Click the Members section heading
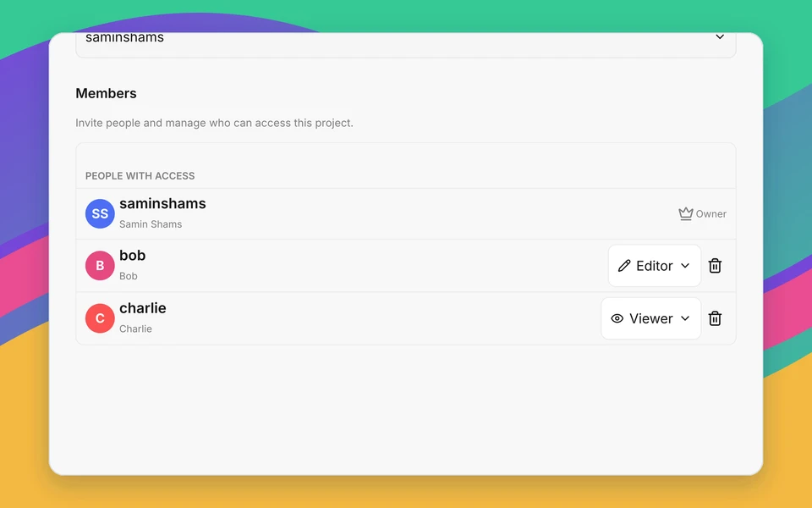812x508 pixels. (x=107, y=93)
